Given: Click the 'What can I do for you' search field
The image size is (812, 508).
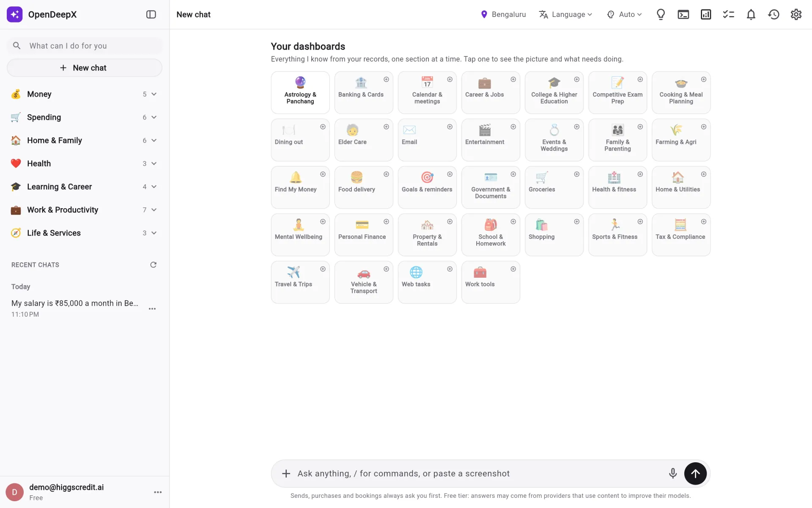Looking at the screenshot, I should click(84, 46).
